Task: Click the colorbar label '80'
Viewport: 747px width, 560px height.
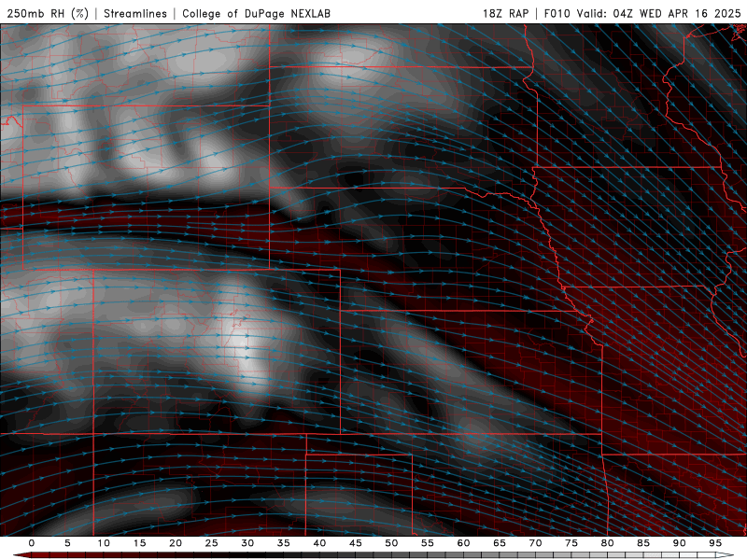Action: [x=607, y=543]
